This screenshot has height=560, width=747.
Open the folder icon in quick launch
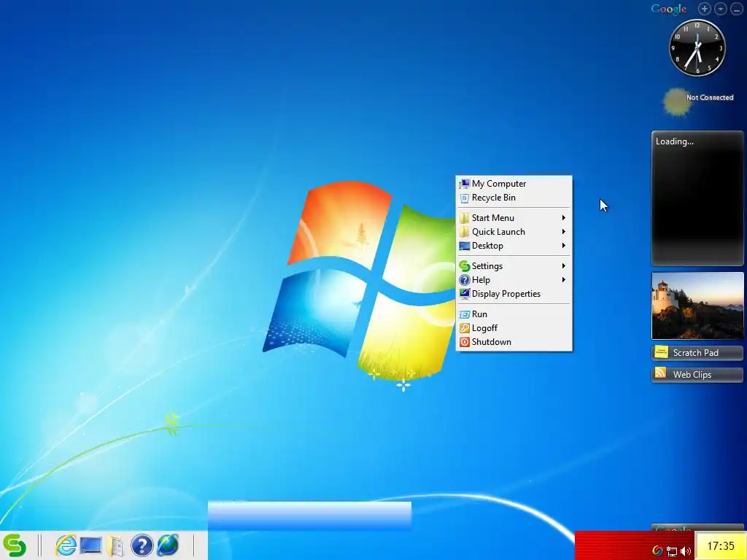tap(115, 545)
